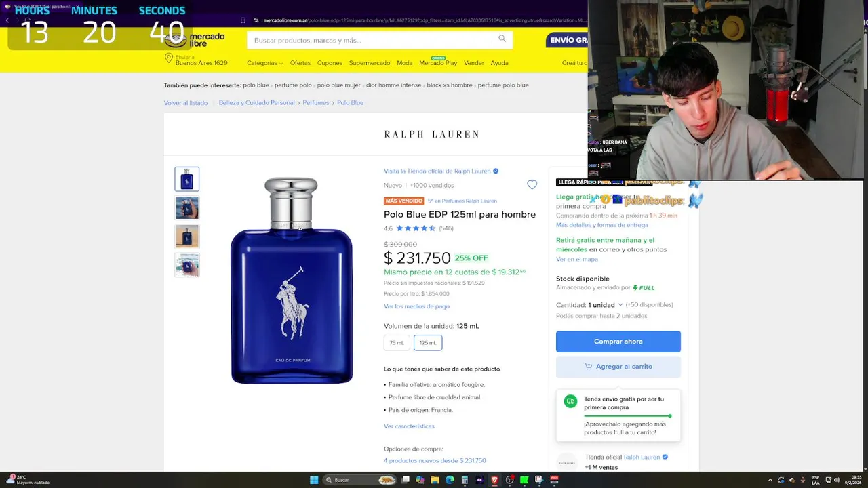Select second product thumbnail image
Image resolution: width=868 pixels, height=488 pixels.
(187, 207)
